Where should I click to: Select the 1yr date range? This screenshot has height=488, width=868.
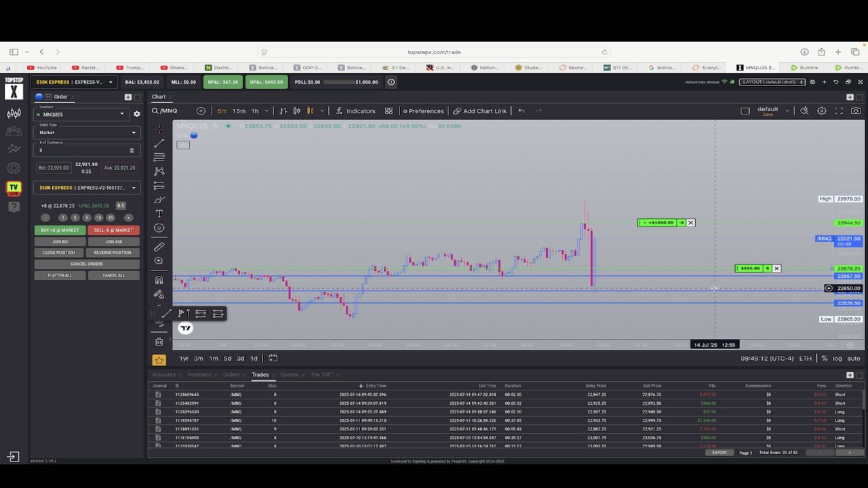pyautogui.click(x=184, y=358)
